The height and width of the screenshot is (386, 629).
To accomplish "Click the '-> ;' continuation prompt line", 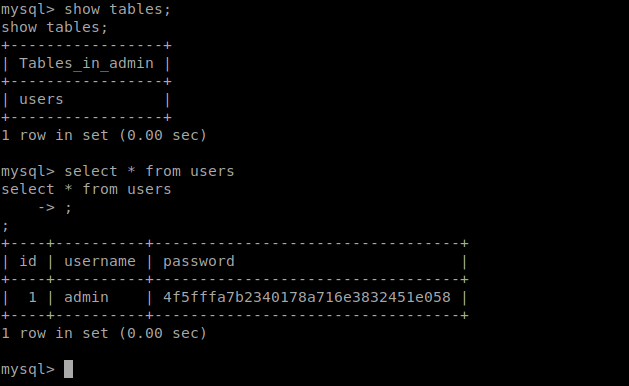I will (55, 207).
